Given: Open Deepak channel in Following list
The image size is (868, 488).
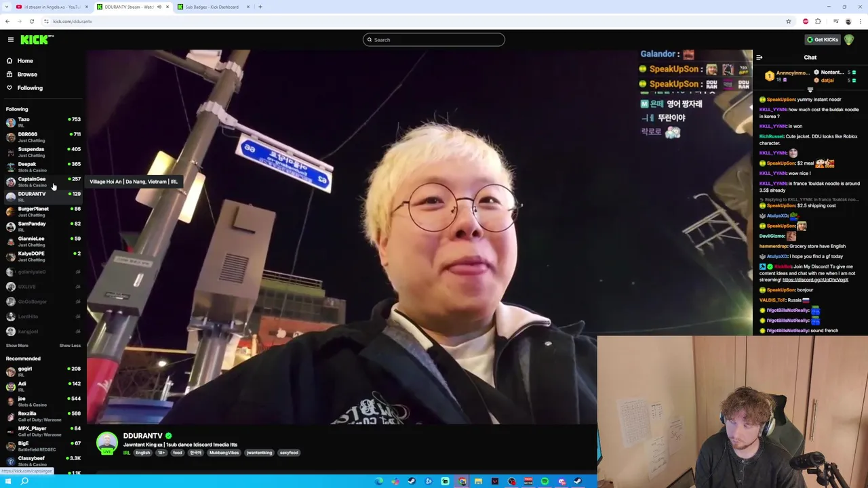Looking at the screenshot, I should [42, 167].
